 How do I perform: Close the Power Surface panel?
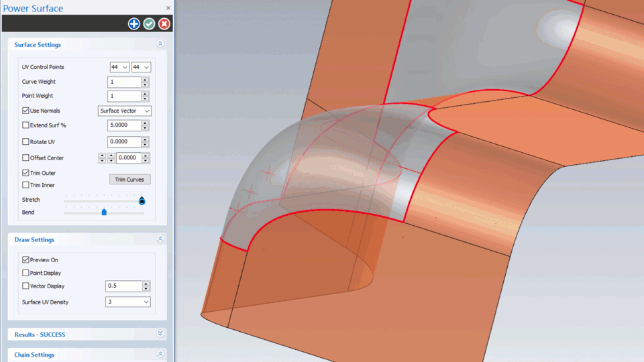(x=168, y=8)
